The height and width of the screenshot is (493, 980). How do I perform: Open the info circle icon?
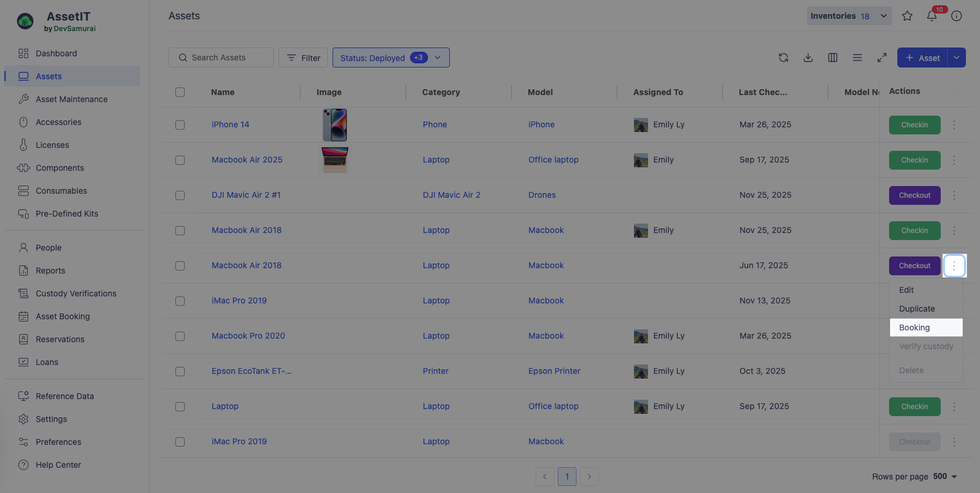tap(957, 16)
